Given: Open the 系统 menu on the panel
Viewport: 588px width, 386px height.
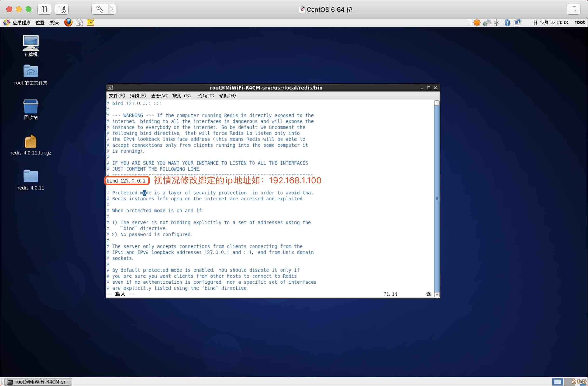Looking at the screenshot, I should tap(54, 22).
